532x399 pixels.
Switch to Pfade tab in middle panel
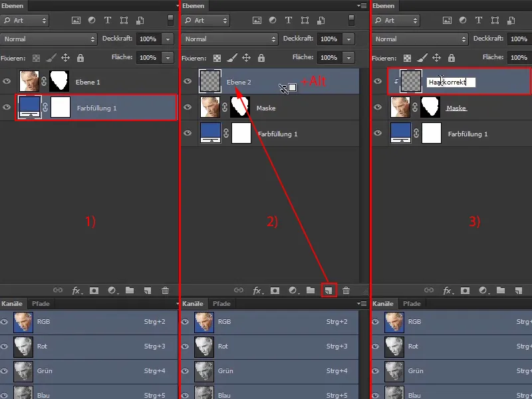(x=221, y=304)
